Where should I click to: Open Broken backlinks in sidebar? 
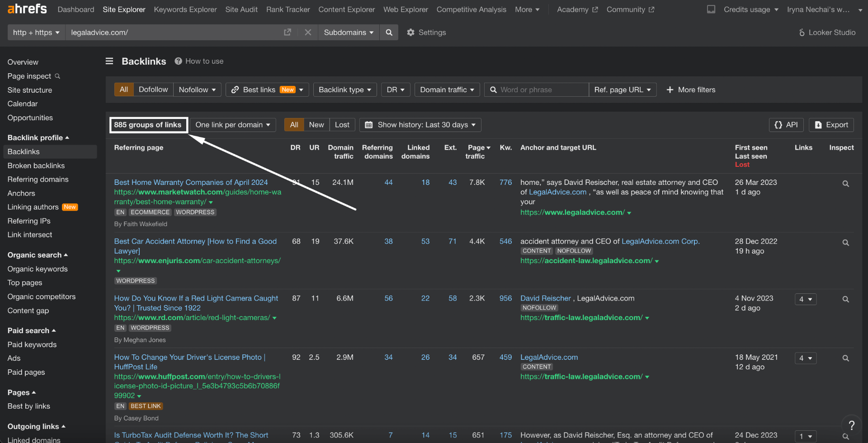(36, 165)
